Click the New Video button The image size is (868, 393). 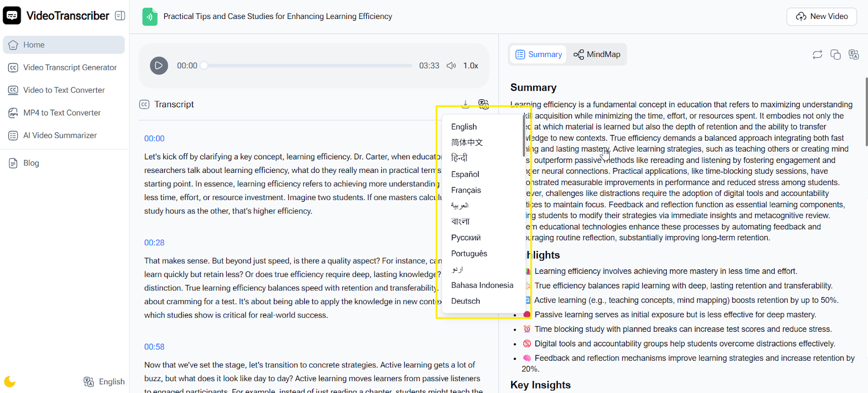coord(821,16)
